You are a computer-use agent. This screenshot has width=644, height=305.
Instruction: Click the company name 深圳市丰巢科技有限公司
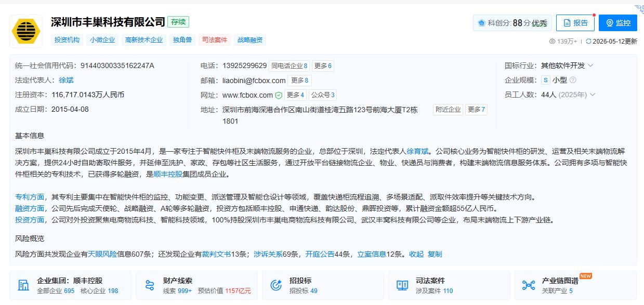tap(108, 22)
